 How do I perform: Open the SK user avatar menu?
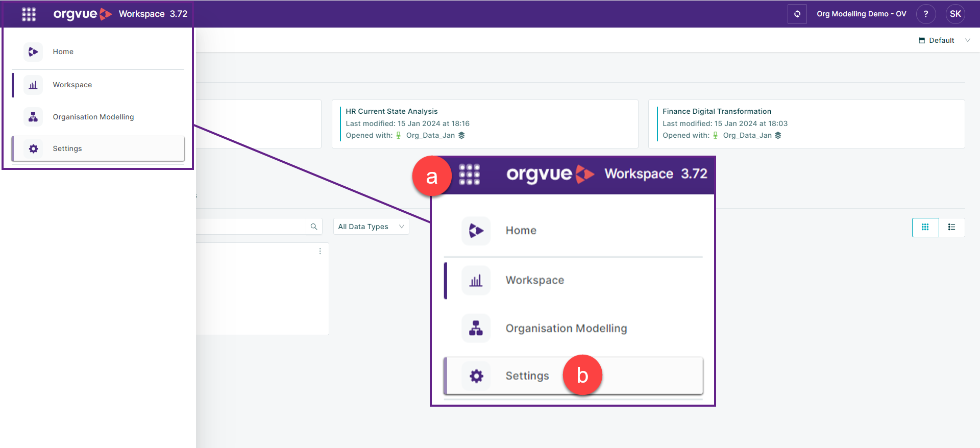click(955, 14)
